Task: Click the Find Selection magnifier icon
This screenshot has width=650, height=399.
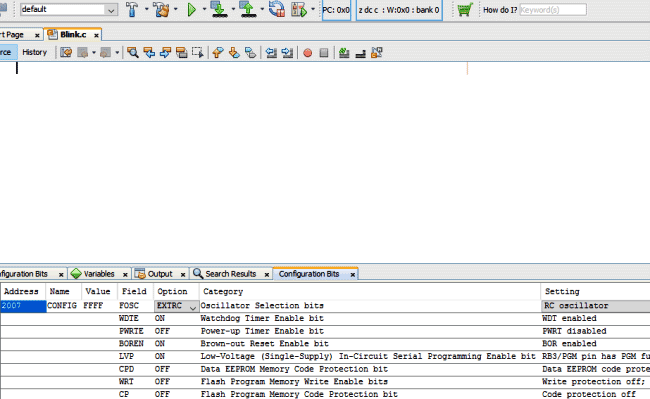Action: pos(133,53)
